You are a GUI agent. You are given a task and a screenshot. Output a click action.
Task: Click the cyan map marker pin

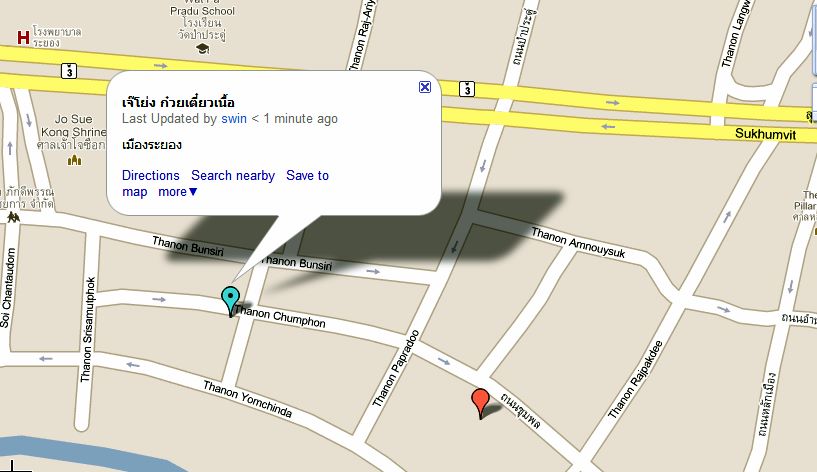[x=230, y=301]
